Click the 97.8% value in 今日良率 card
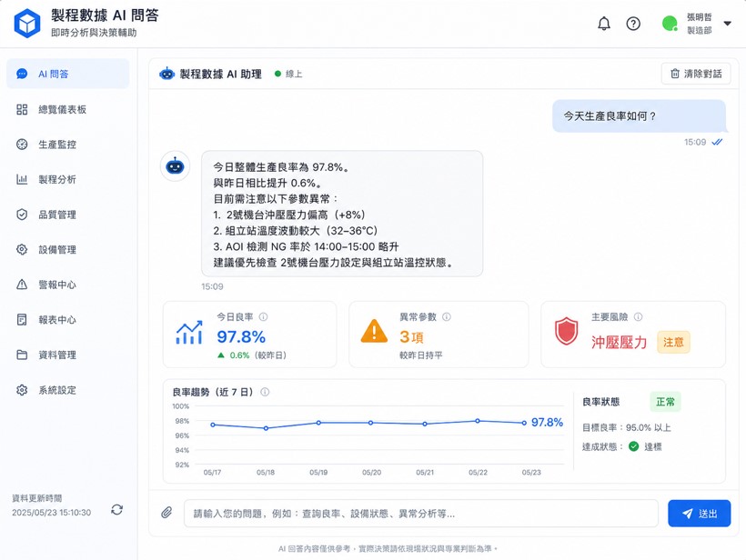This screenshot has width=746, height=560. point(241,337)
